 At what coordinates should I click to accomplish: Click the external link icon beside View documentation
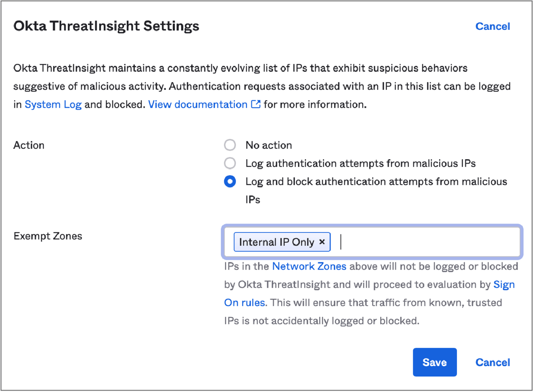point(256,104)
